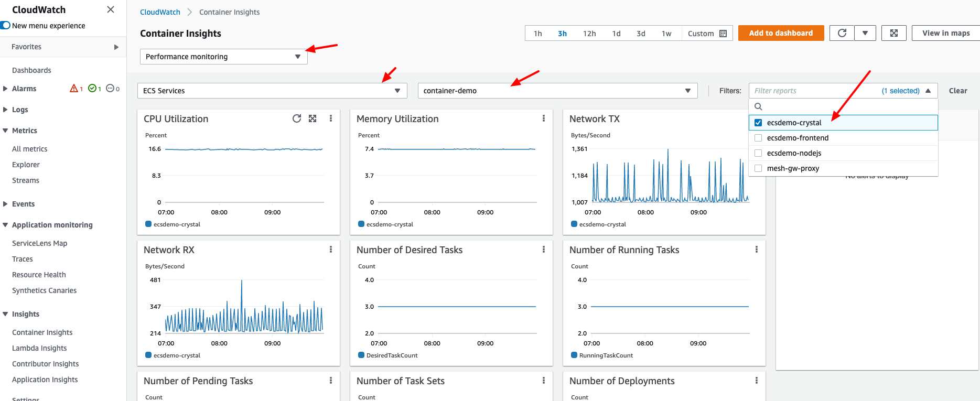
Task: Click the custom range calendar icon
Action: pyautogui.click(x=723, y=34)
